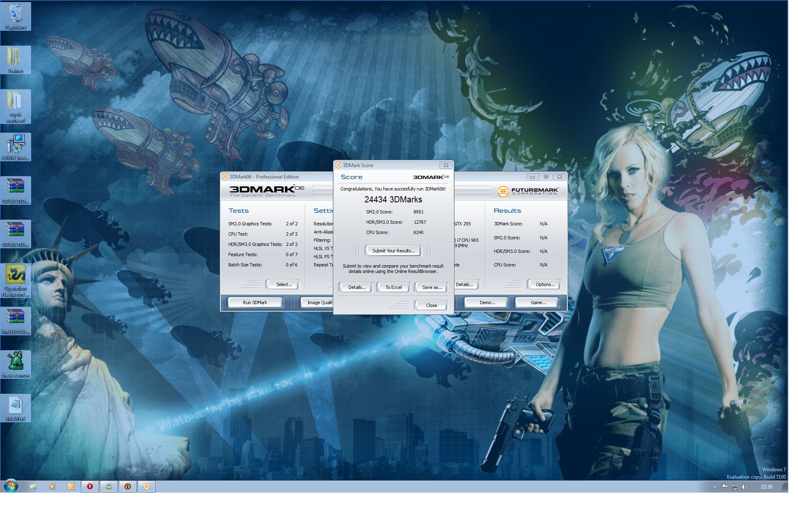Viewport: 798px width, 532px height.
Task: Click the Demo button
Action: point(487,303)
